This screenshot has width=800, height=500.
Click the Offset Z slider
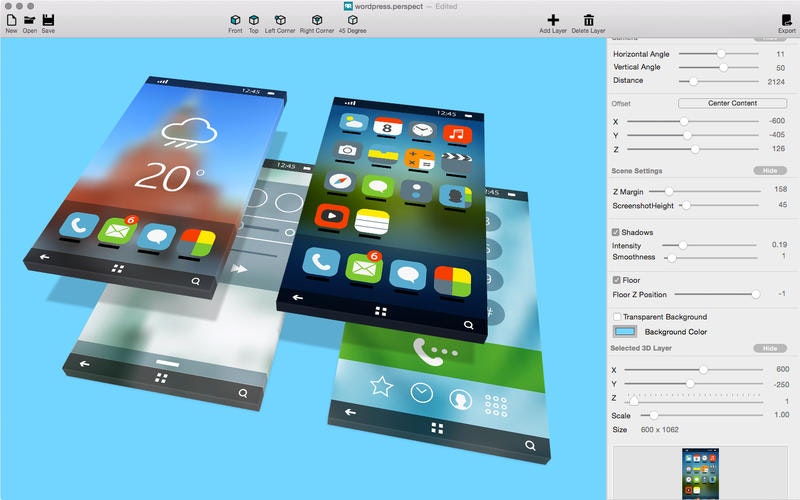(693, 149)
